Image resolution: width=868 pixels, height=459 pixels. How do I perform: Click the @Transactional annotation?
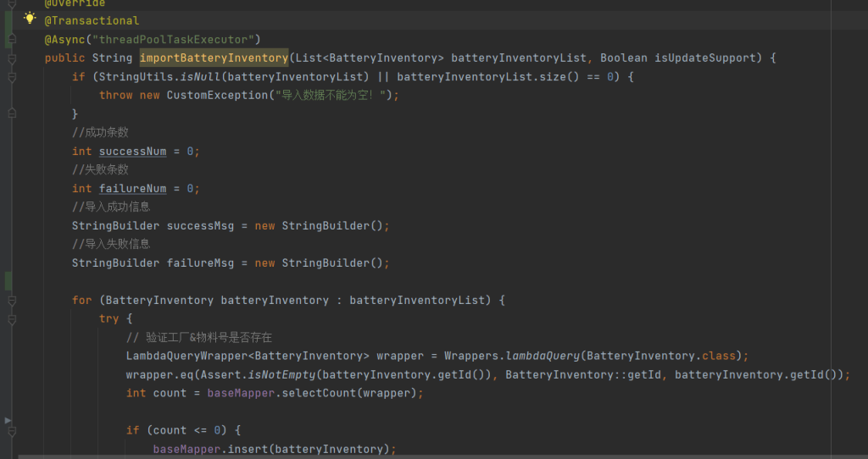tap(92, 20)
